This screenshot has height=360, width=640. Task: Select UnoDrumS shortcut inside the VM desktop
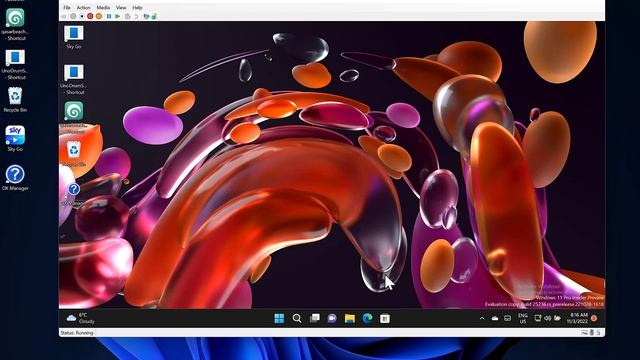tap(74, 79)
